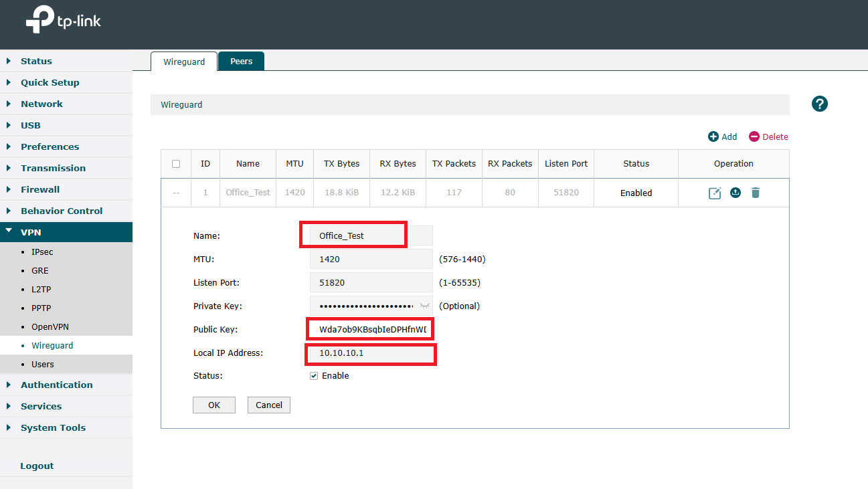Click the Local IP Address field
This screenshot has height=489, width=868.
[371, 353]
